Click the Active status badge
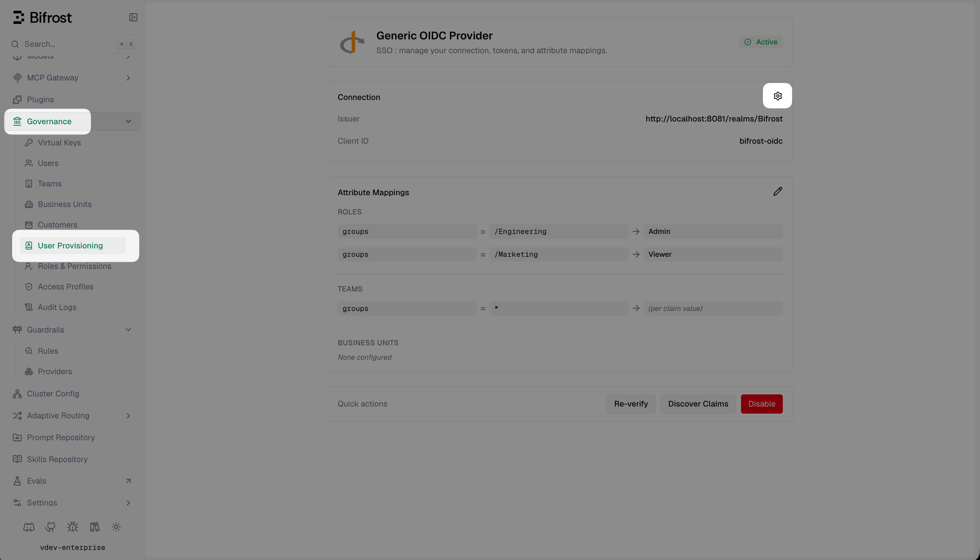This screenshot has height=560, width=980. pos(761,42)
